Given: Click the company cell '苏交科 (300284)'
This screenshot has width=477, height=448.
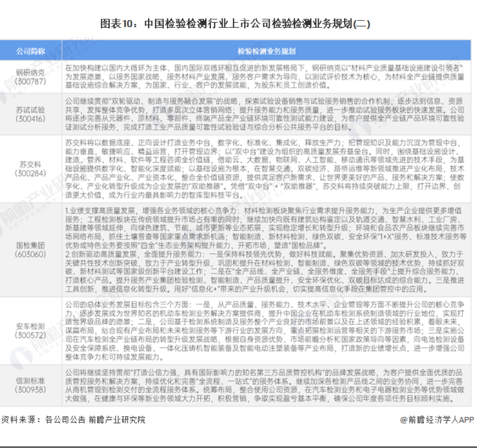Looking at the screenshot, I should 31,169.
